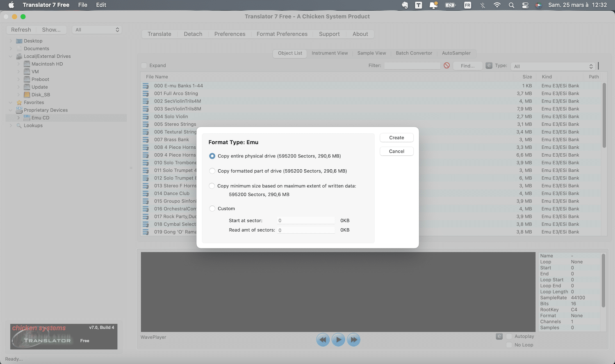The image size is (615, 364).
Task: Switch to the Batch Convertor tab
Action: (414, 53)
